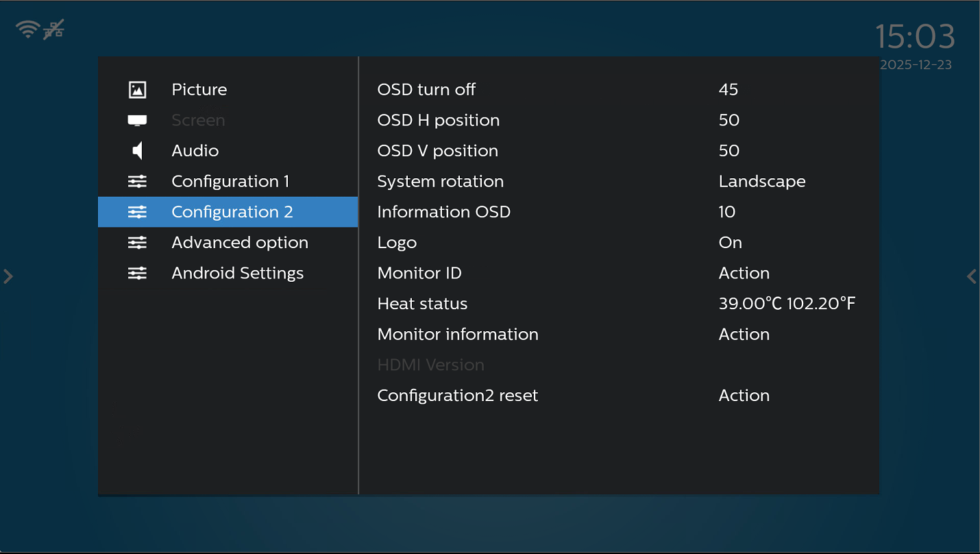
Task: Select the Information OSD value 10
Action: pyautogui.click(x=726, y=213)
